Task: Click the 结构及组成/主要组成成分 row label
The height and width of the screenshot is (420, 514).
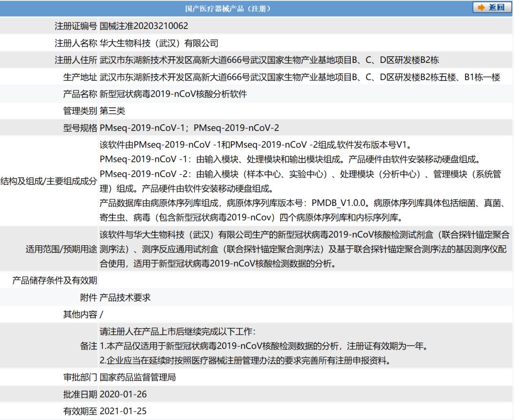Action: pos(49,181)
